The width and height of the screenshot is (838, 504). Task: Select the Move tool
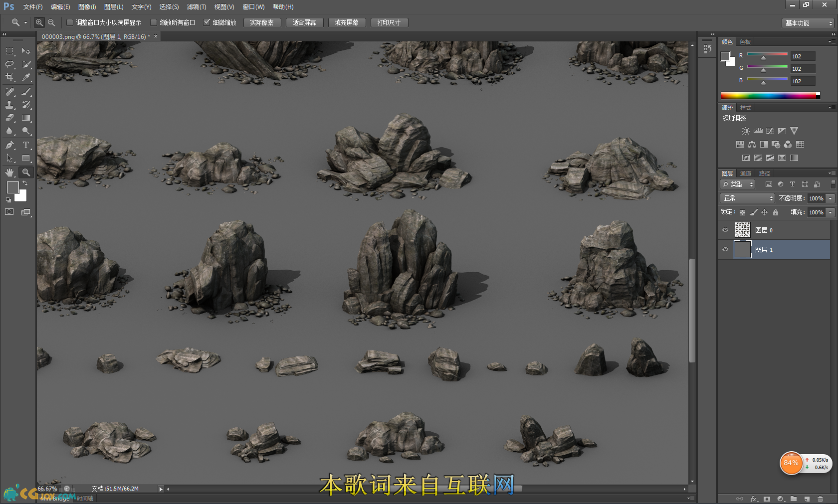[26, 51]
